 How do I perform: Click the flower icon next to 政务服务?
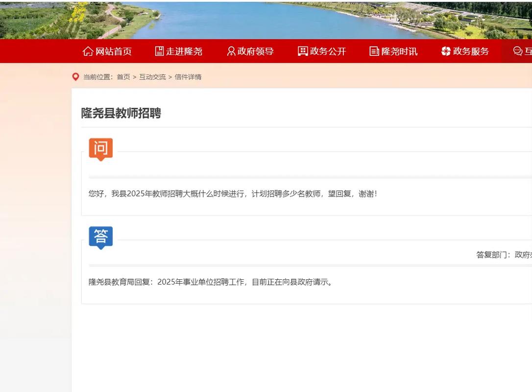[x=445, y=51]
